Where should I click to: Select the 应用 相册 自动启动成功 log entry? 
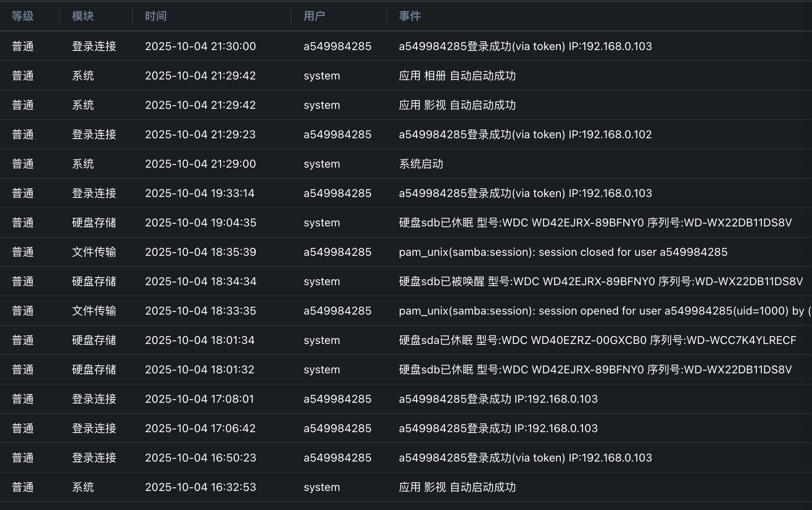click(x=457, y=75)
